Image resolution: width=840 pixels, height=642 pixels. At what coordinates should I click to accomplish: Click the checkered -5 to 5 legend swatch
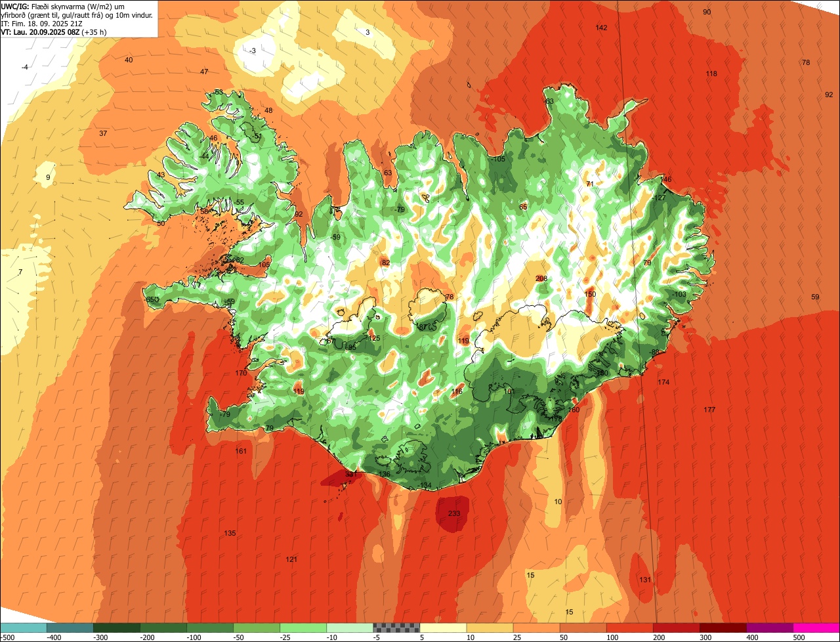point(396,628)
